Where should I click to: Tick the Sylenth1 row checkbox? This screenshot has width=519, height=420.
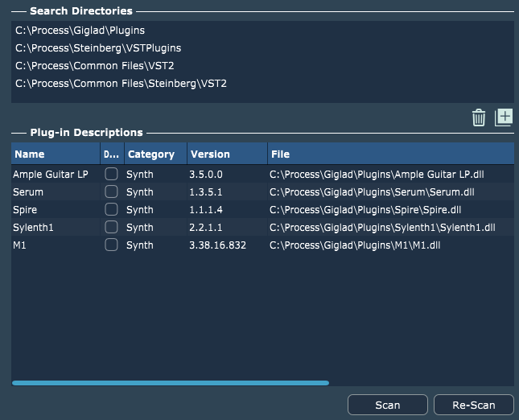click(111, 227)
